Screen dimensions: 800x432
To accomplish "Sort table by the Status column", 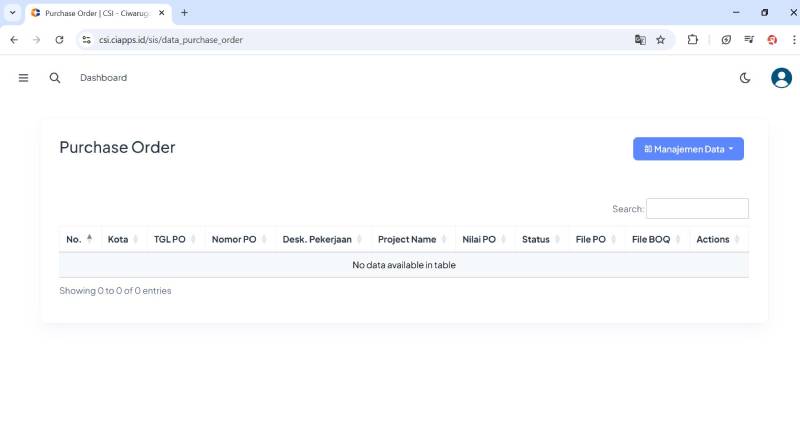I will (537, 240).
